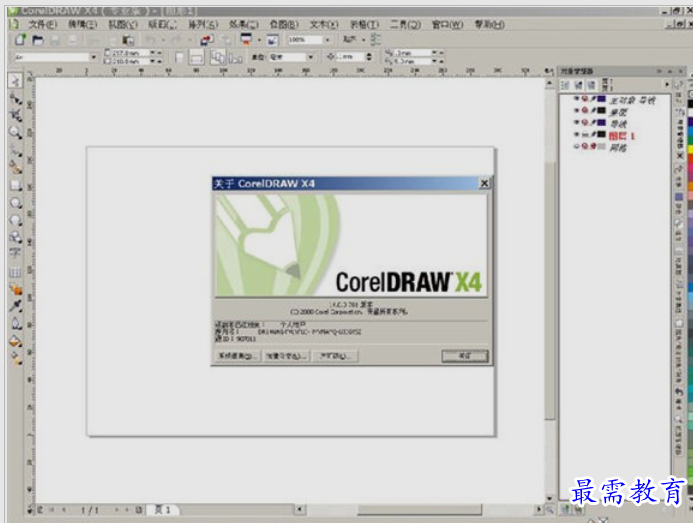Toggle printer icon of 网格 layer
Screen dimensions: 693x523
585,146
